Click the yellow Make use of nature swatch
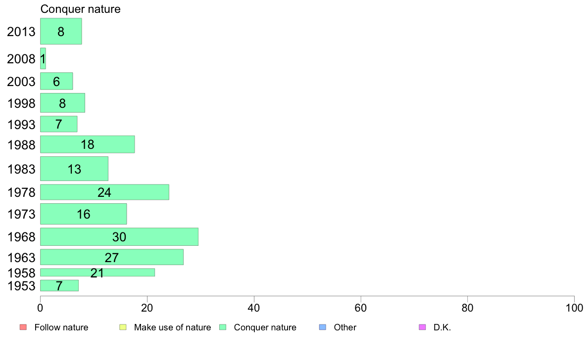This screenshot has width=588, height=364. click(x=123, y=327)
